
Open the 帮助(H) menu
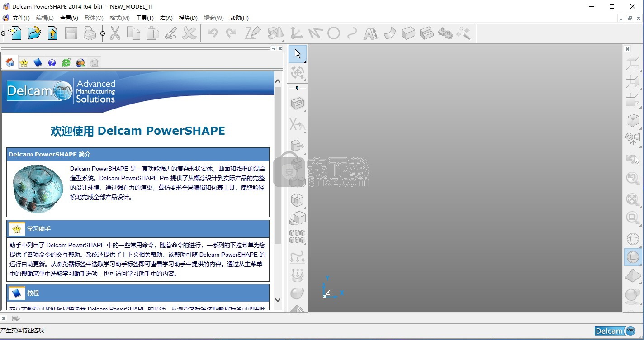pos(239,18)
